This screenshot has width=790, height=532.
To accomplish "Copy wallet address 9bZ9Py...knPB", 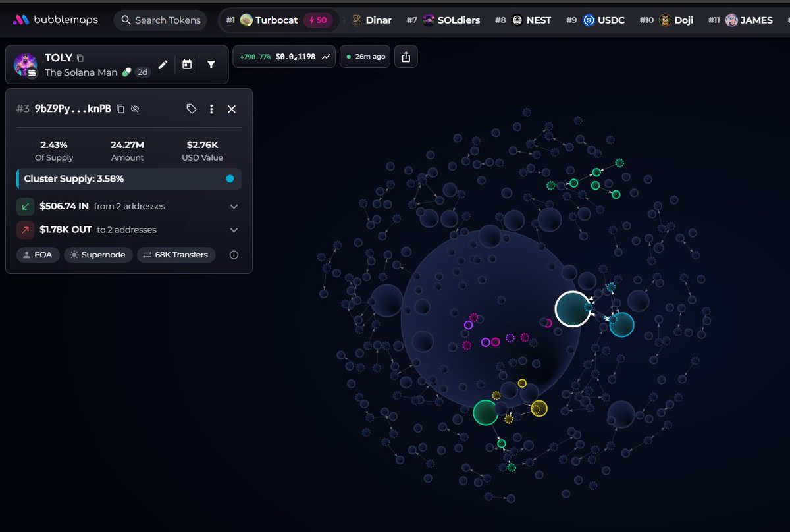I will pos(120,109).
